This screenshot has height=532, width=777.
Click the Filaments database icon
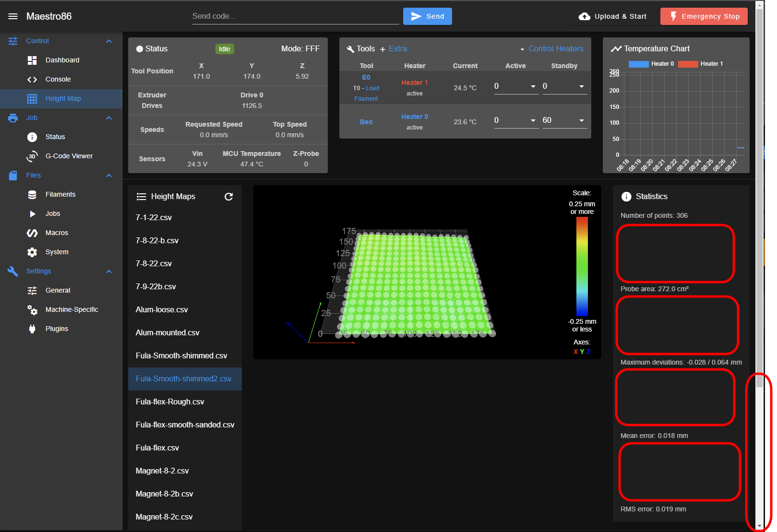(x=32, y=194)
